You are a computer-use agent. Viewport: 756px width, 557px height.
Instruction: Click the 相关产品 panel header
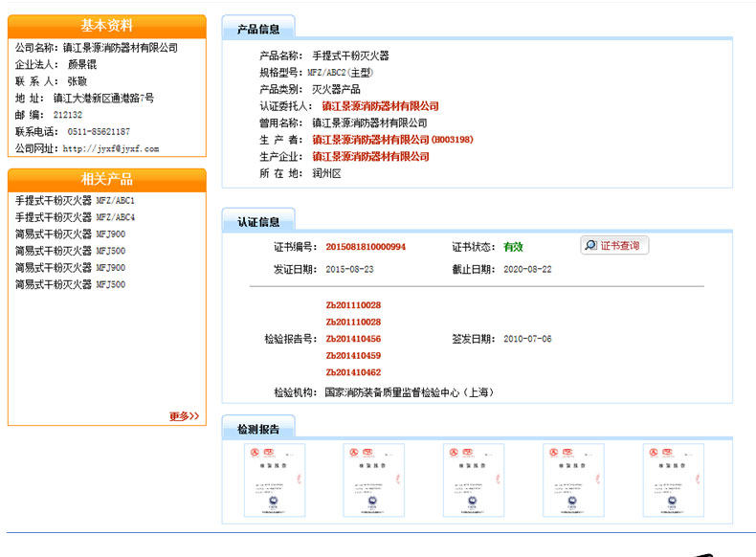click(107, 179)
